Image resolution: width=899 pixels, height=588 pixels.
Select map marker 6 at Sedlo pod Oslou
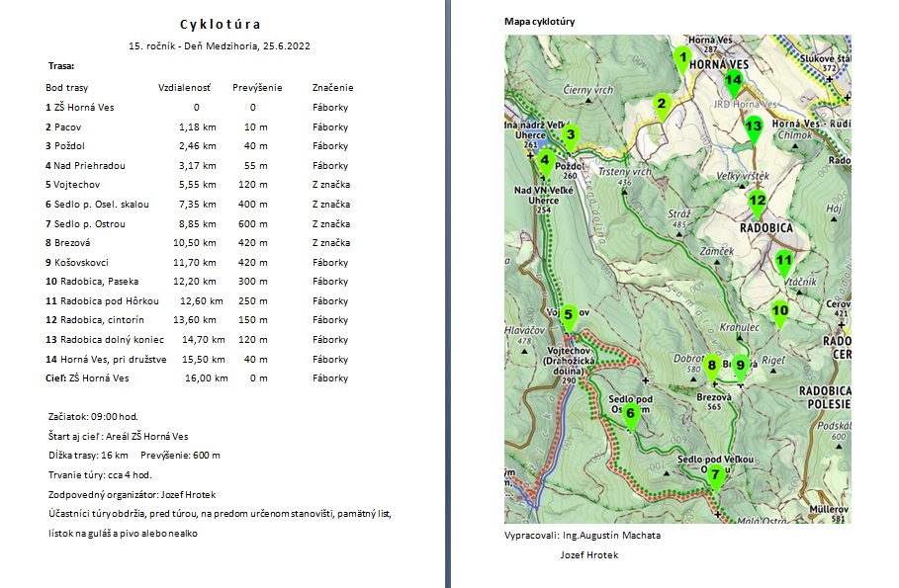(x=631, y=417)
